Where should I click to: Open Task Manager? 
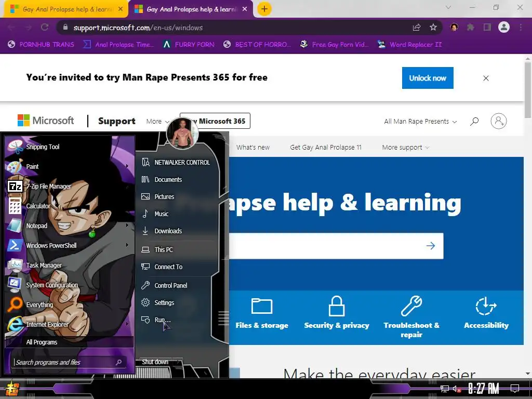coord(70,265)
